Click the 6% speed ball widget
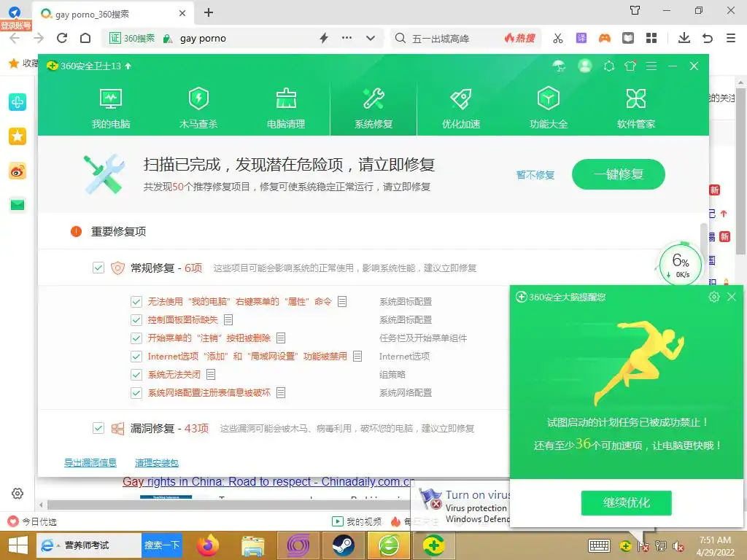The width and height of the screenshot is (747, 560). (681, 265)
